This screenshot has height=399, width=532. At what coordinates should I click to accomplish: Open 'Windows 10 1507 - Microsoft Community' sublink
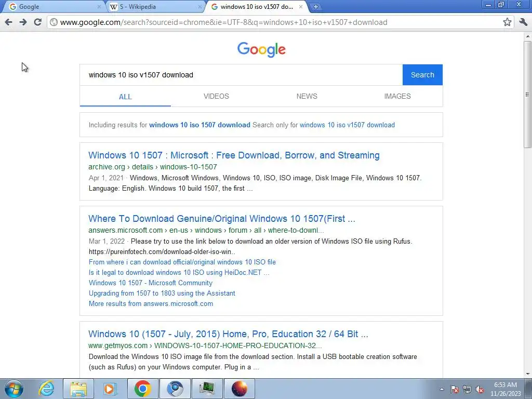click(x=150, y=283)
